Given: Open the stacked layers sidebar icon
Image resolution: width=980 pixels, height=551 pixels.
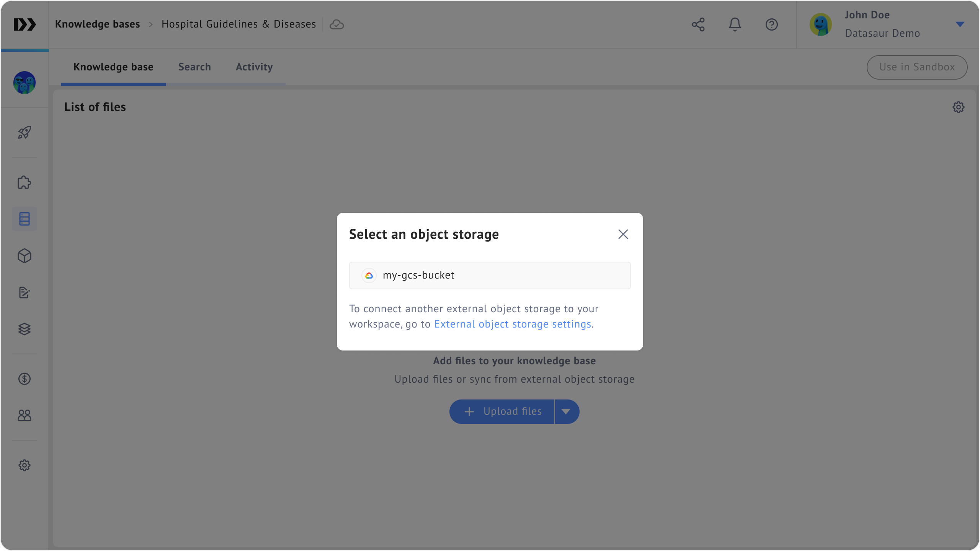Looking at the screenshot, I should click(x=24, y=329).
